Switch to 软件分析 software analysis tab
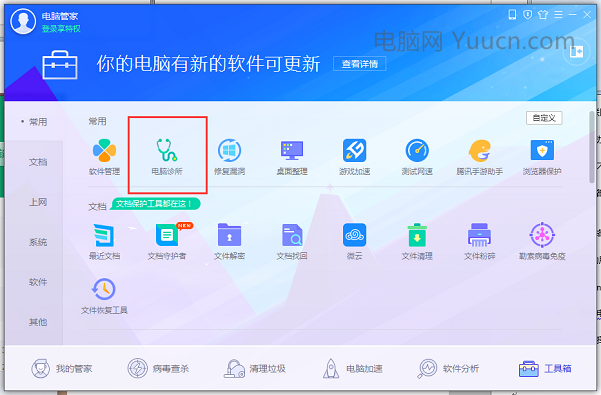601x395 pixels. 448,369
